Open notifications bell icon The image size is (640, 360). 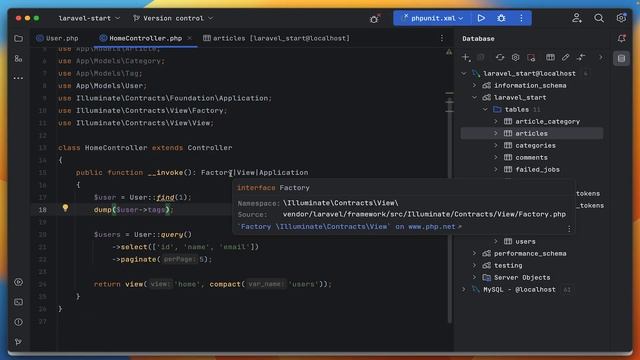pos(621,38)
